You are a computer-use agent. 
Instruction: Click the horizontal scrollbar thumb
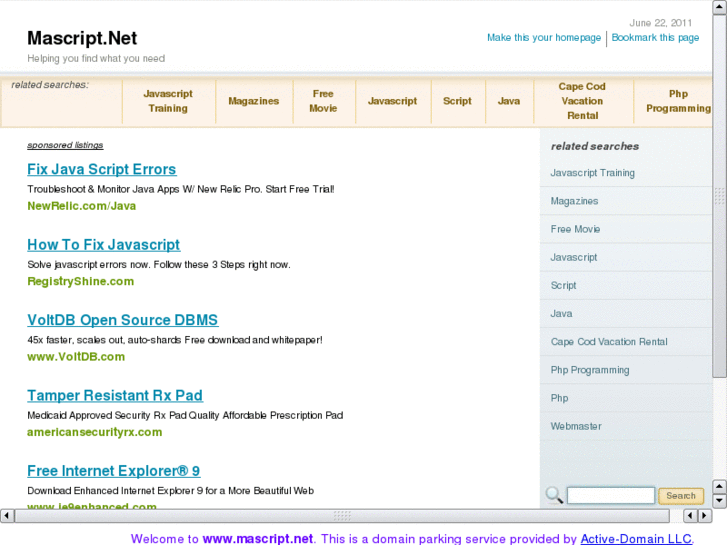342,515
